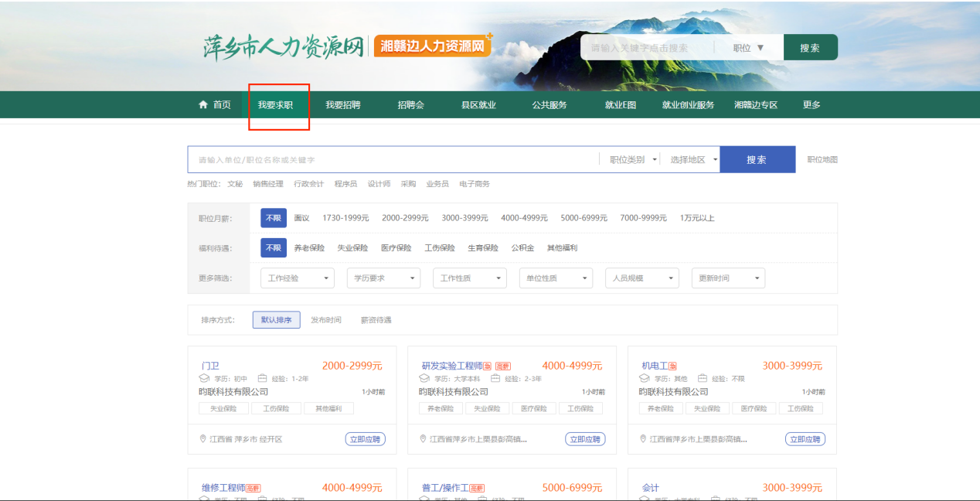The height and width of the screenshot is (501, 980).
Task: Click the 高薪 badge beside 维修工程师
Action: pyautogui.click(x=254, y=489)
